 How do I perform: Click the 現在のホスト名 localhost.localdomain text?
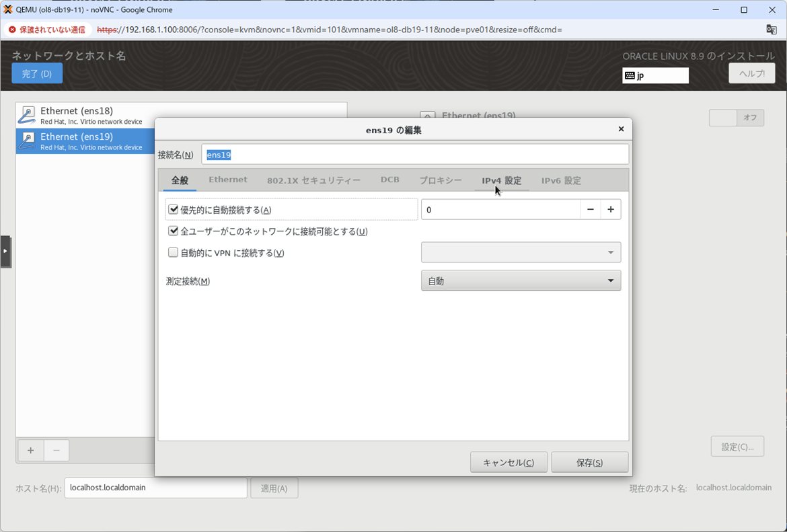[733, 488]
